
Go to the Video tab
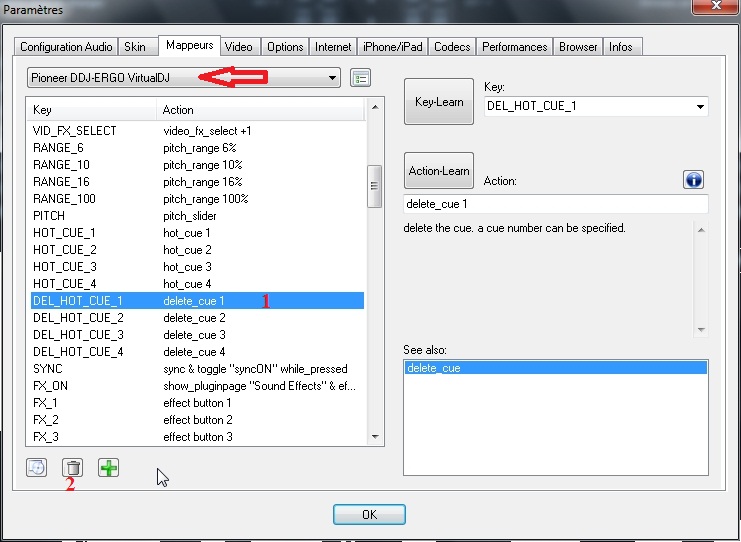tap(239, 47)
